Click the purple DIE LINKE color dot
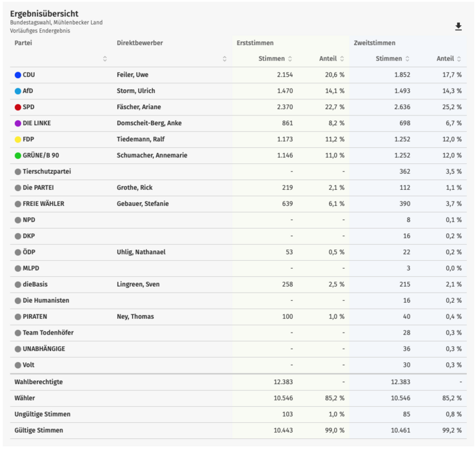The image size is (476, 450). (x=18, y=123)
